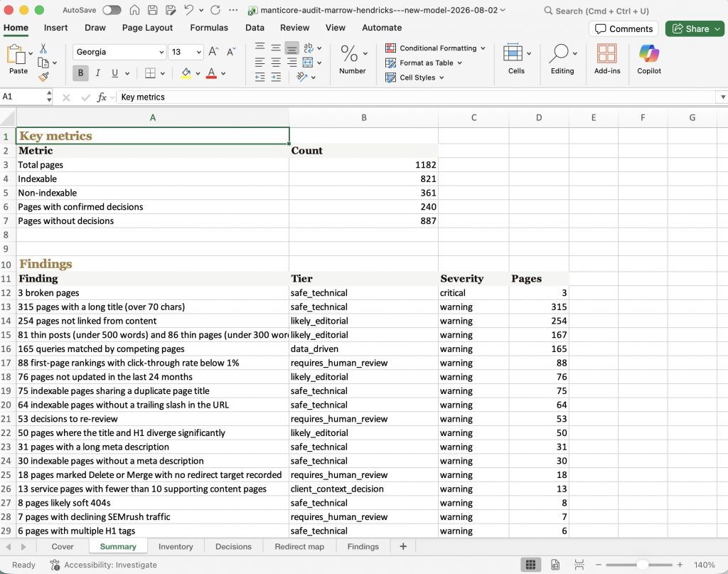This screenshot has width=728, height=574.
Task: Click the green Share button
Action: pos(695,28)
